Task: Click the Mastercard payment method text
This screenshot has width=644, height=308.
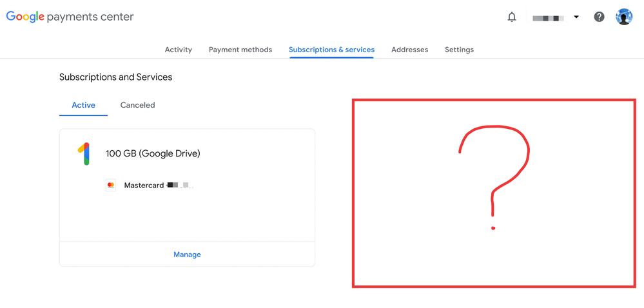Action: click(x=159, y=186)
